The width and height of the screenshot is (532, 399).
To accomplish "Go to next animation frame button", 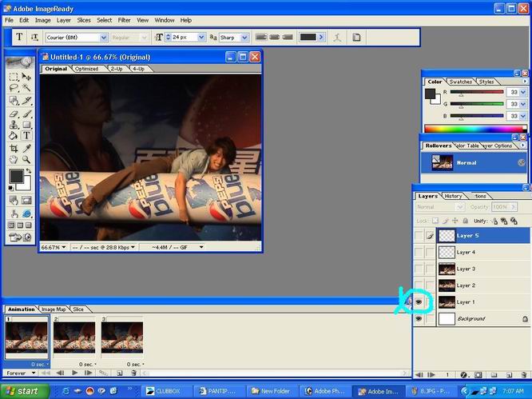I will 88,373.
